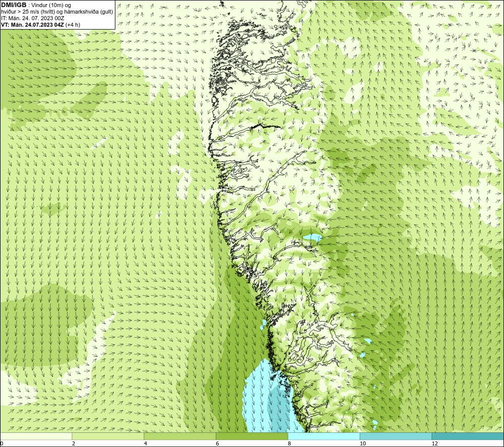504x447 pixels.
Task: Click the scale label 12
Action: (435, 444)
